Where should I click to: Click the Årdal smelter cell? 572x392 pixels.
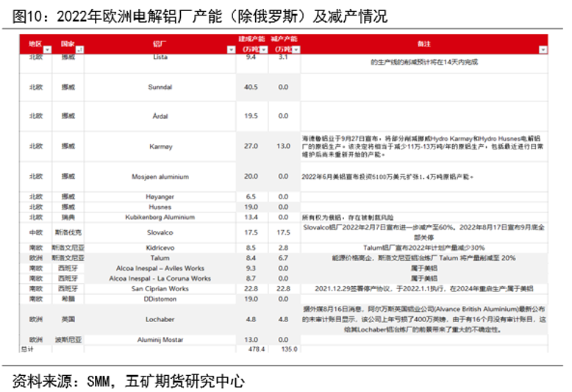(160, 116)
